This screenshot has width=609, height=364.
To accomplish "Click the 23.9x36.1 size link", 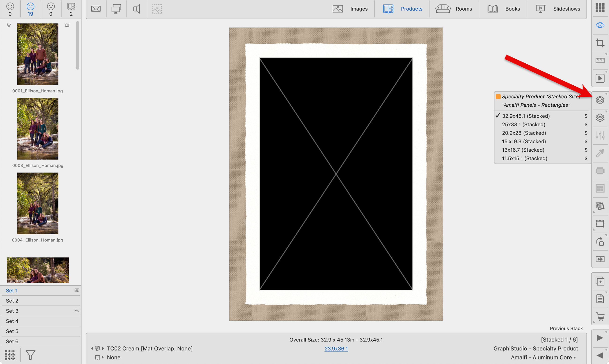I will [336, 349].
